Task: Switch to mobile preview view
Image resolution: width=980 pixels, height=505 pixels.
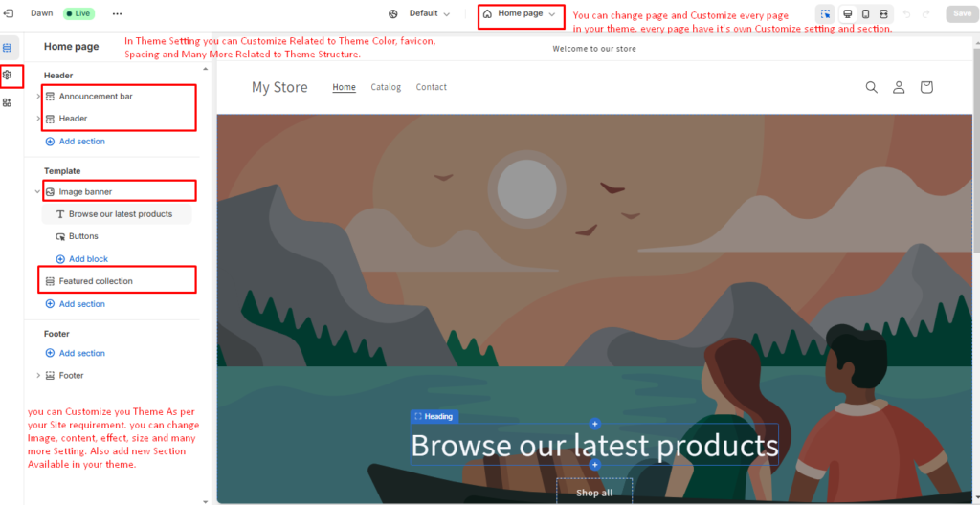Action: 865,13
